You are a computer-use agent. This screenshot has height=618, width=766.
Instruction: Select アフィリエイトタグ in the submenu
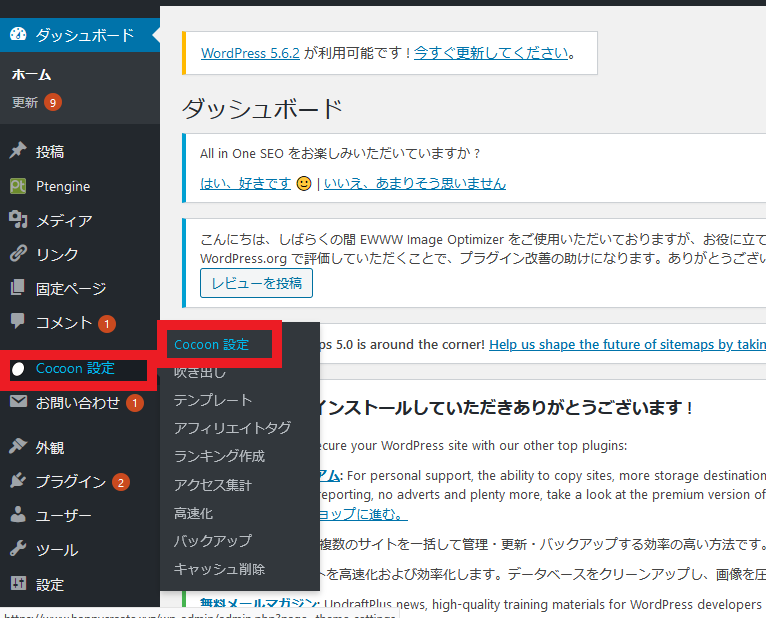click(233, 428)
